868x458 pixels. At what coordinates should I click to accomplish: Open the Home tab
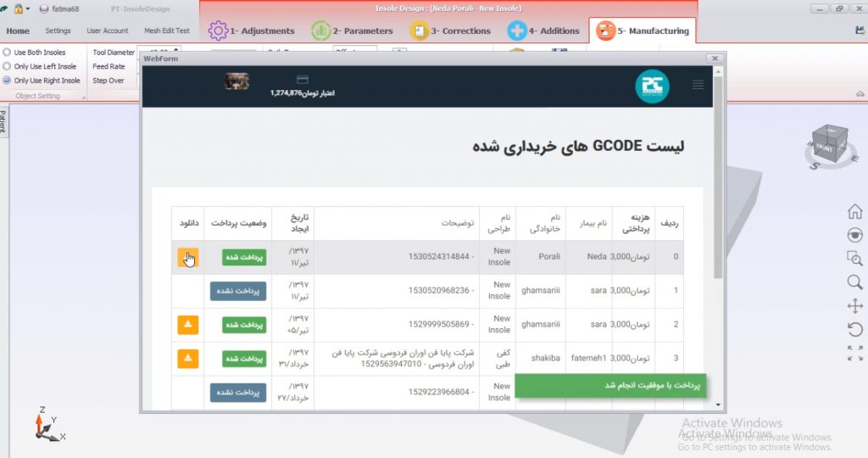tap(18, 31)
